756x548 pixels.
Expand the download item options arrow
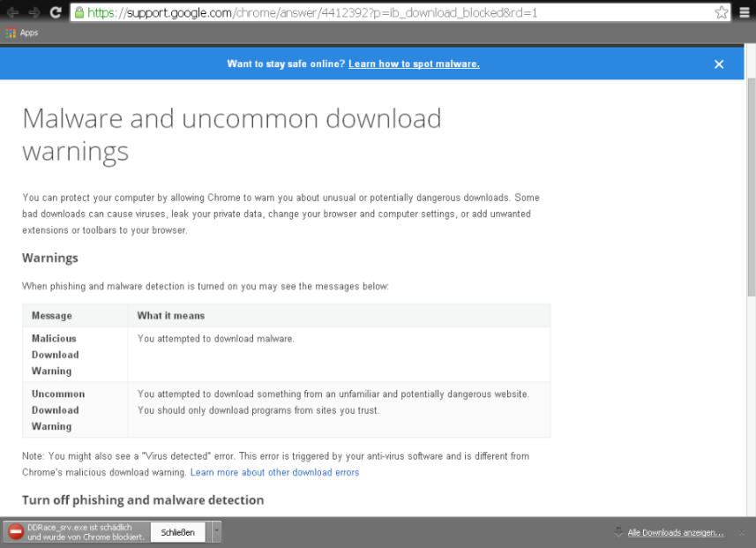(x=216, y=531)
